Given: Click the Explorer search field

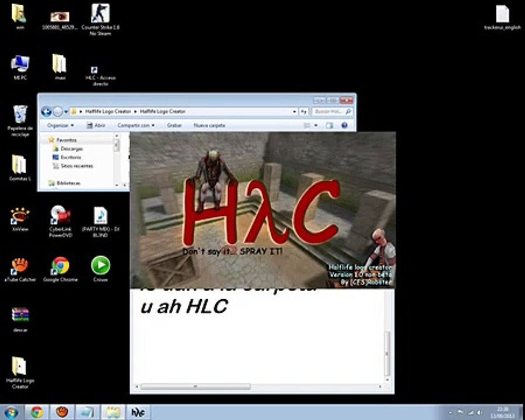Looking at the screenshot, I should (x=332, y=111).
